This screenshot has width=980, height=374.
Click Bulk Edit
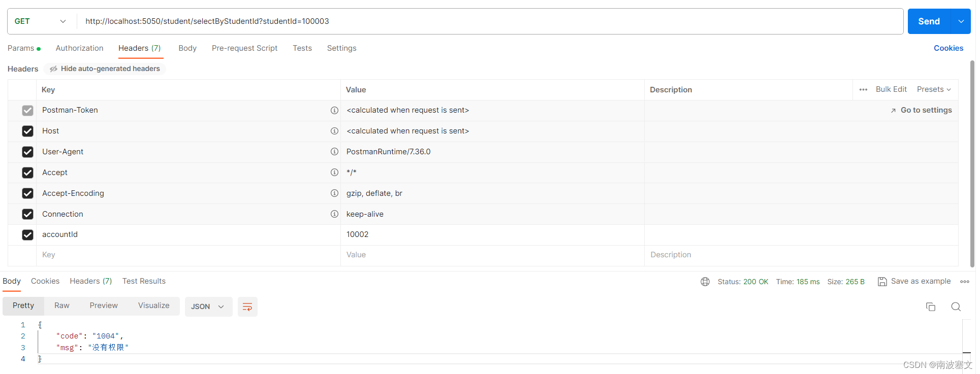[891, 89]
